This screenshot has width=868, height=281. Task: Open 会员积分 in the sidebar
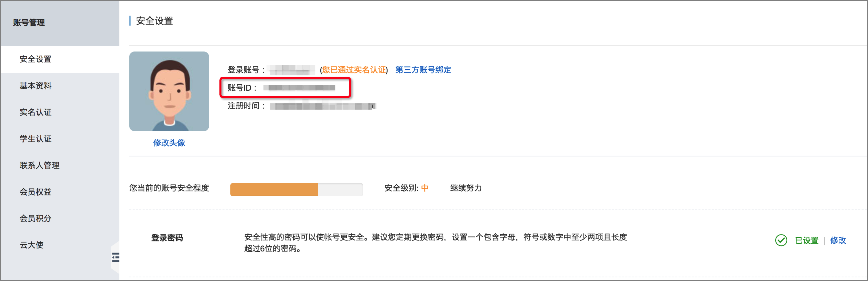point(36,218)
